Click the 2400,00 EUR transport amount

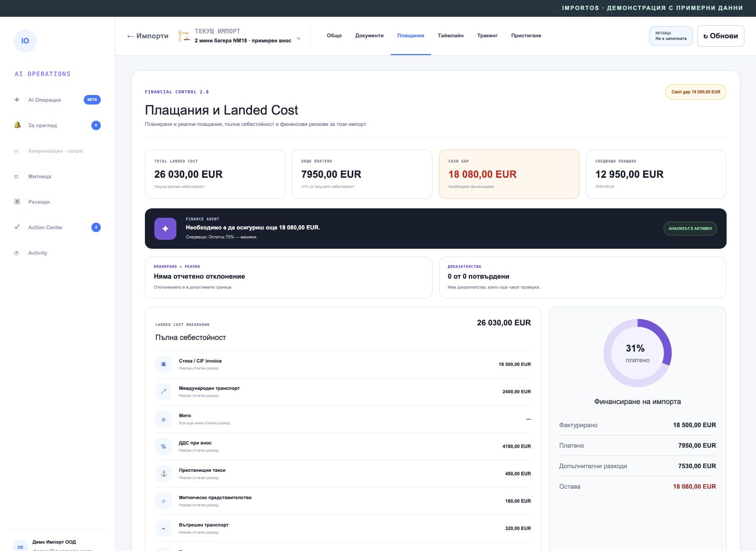tap(517, 391)
